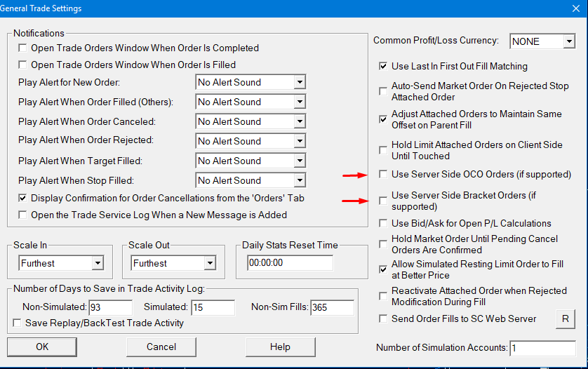Open the Scale In dropdown
Viewport: 588px width, 369px height.
(97, 264)
